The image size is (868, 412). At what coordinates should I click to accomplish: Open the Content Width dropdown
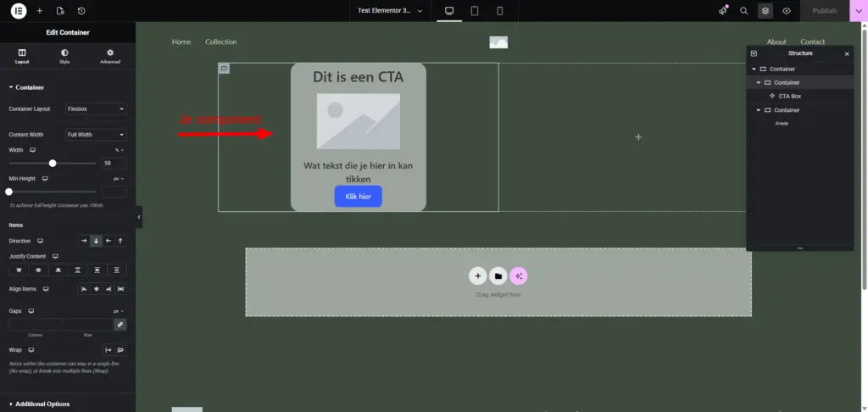click(x=96, y=135)
